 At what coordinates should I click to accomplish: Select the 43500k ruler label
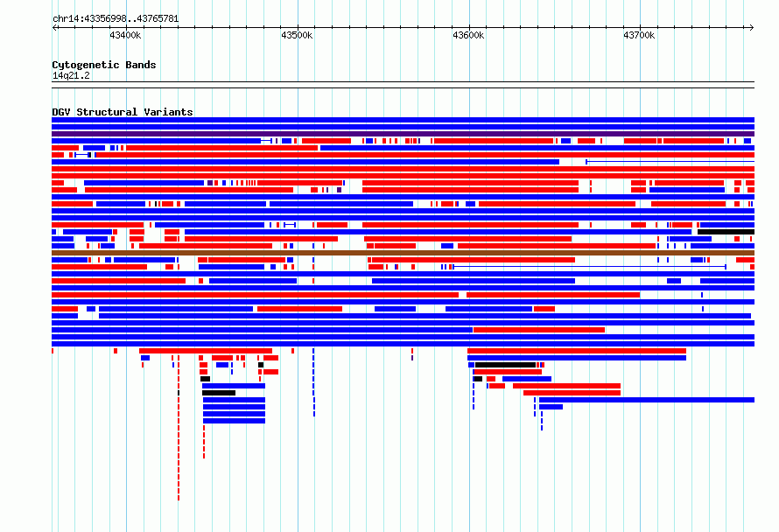(x=297, y=35)
